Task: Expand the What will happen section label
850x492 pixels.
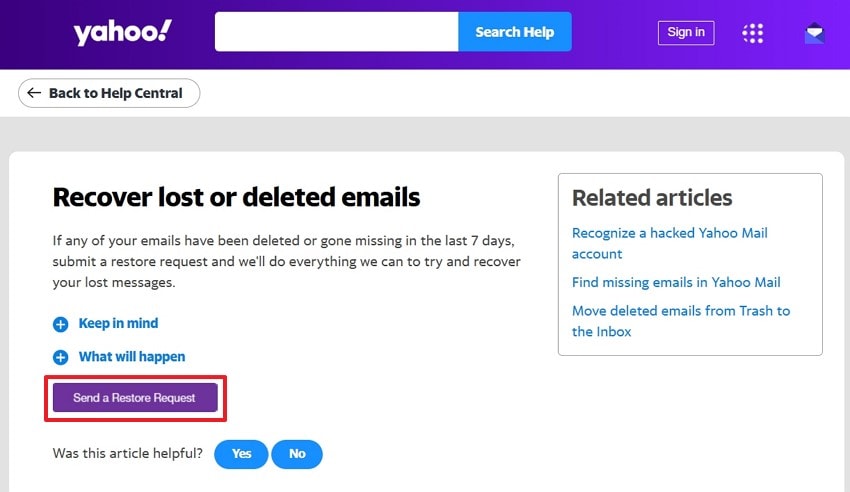Action: (131, 356)
